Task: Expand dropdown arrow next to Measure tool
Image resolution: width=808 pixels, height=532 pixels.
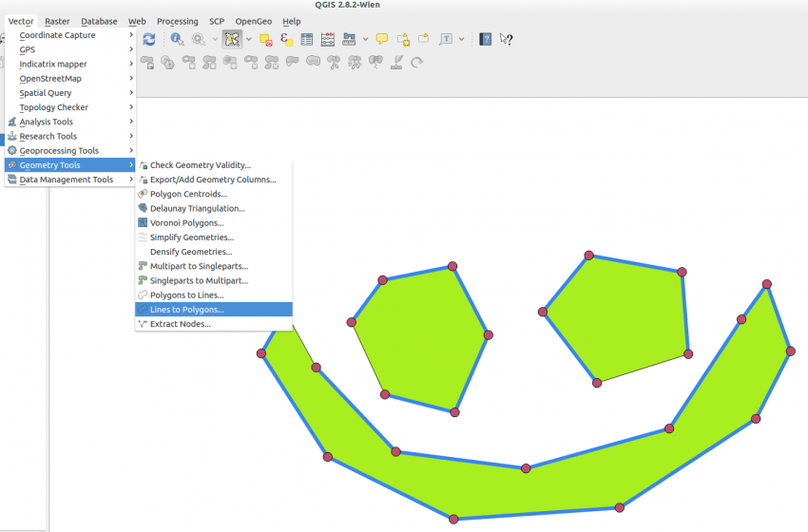Action: 366,40
